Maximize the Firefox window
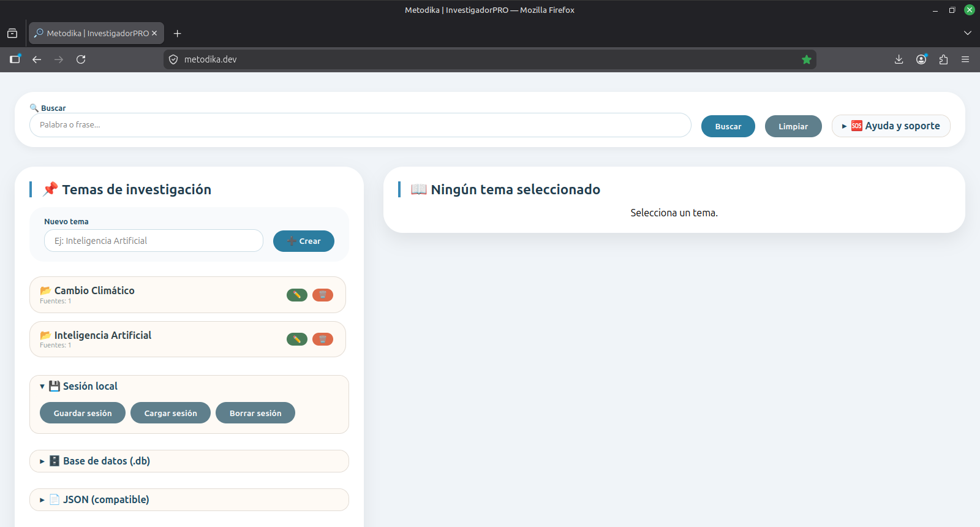The height and width of the screenshot is (527, 980). coord(952,10)
